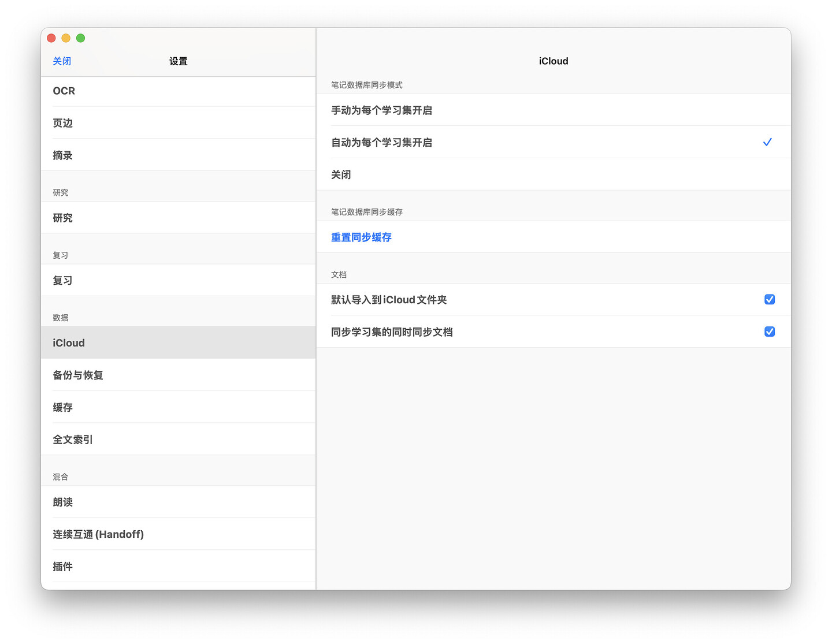Screen dimensions: 832x644
Task: Select 关闭 option under sync mode
Action: click(x=554, y=174)
